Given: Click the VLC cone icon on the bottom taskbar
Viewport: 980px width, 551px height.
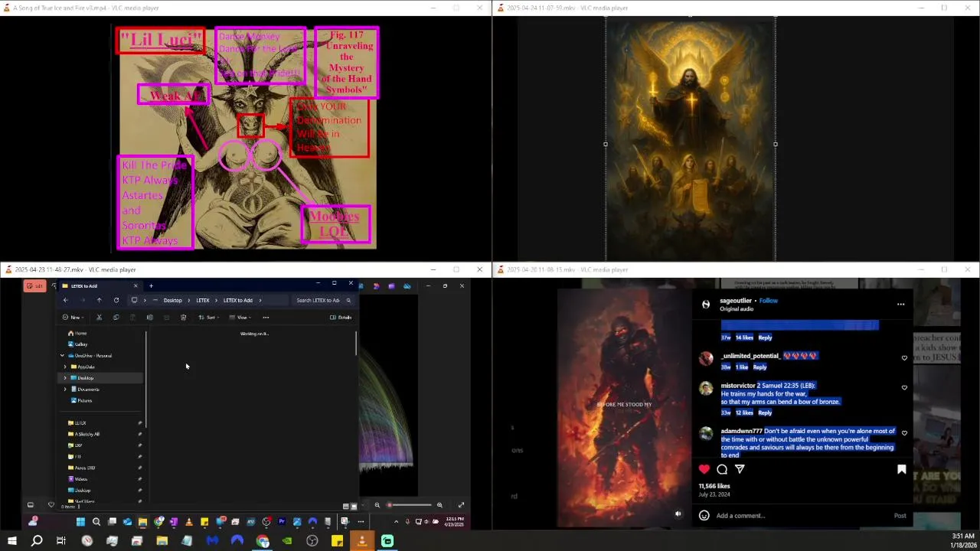Looking at the screenshot, I should (362, 541).
